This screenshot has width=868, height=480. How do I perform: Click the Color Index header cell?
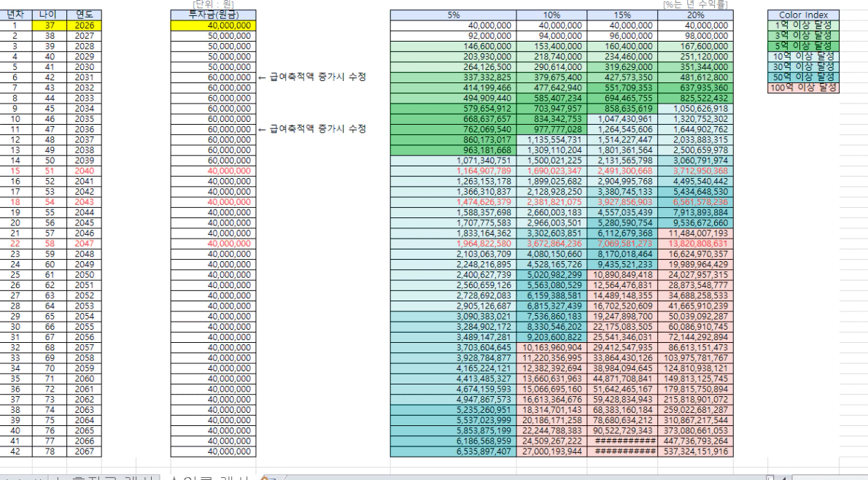tap(803, 15)
